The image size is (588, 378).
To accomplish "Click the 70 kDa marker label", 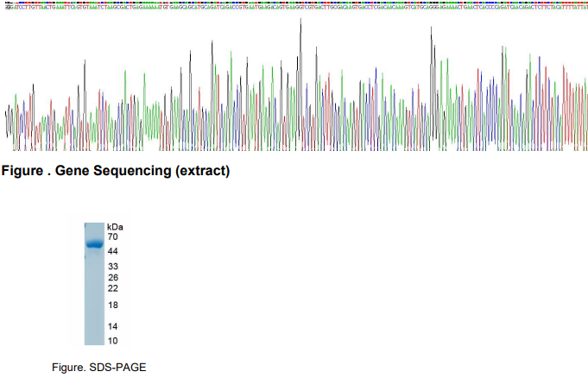I will [x=113, y=236].
